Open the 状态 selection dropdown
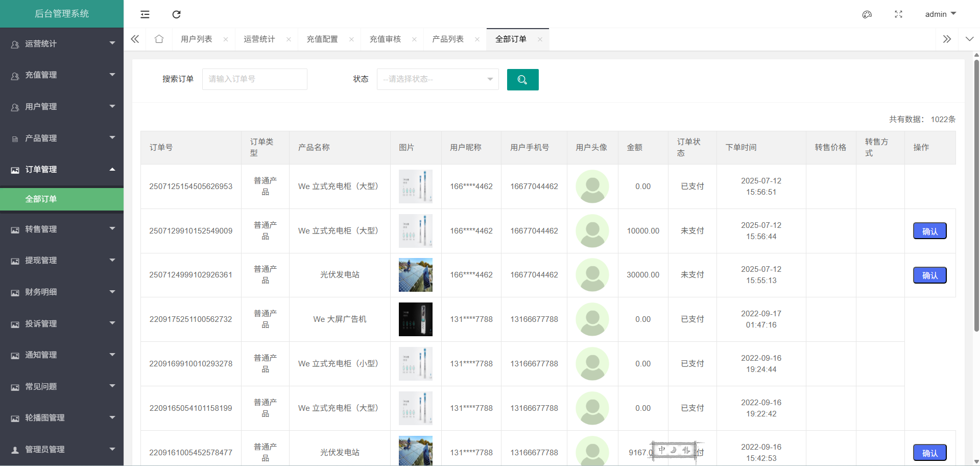Viewport: 980px width, 466px height. (x=437, y=79)
